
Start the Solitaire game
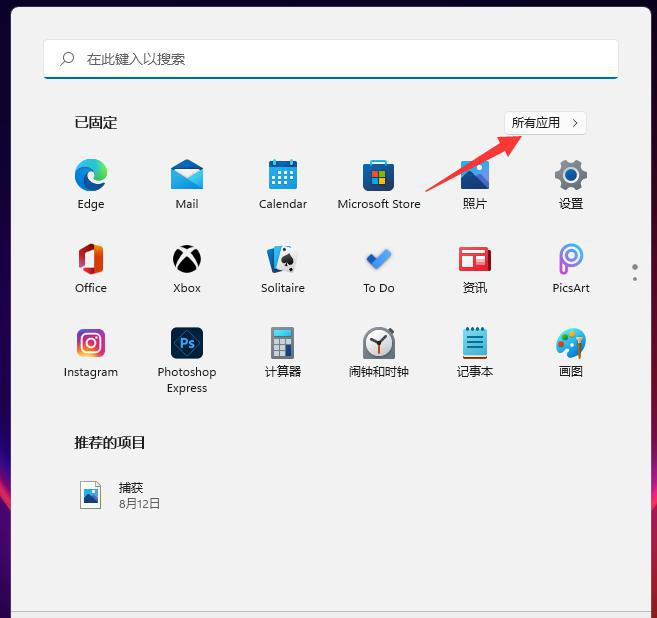[x=283, y=260]
